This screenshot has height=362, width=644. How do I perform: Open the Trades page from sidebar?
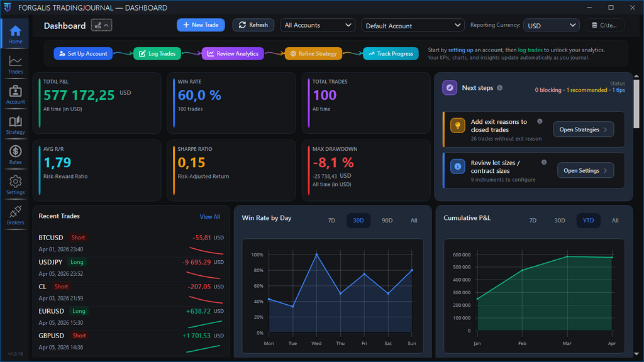pos(15,64)
